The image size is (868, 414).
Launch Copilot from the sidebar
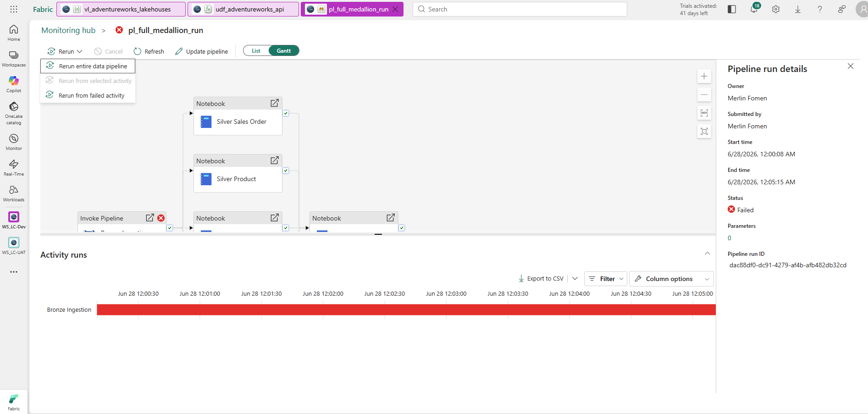pos(14,84)
